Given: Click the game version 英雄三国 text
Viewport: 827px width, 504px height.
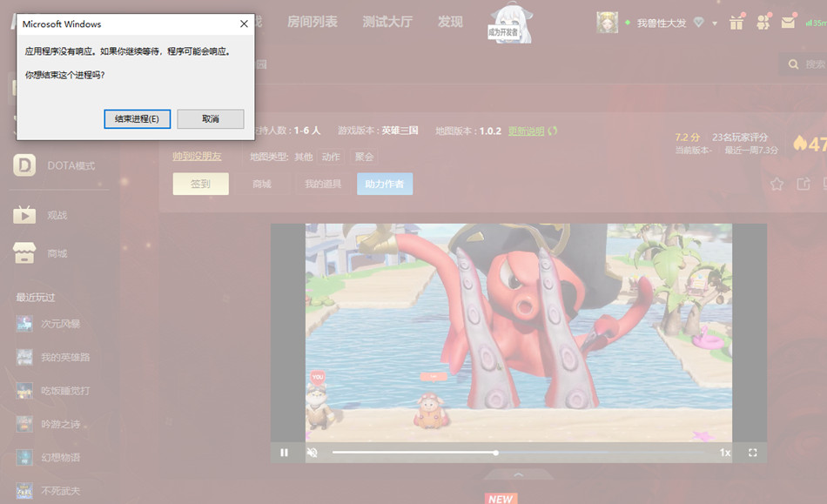Looking at the screenshot, I should coord(400,131).
